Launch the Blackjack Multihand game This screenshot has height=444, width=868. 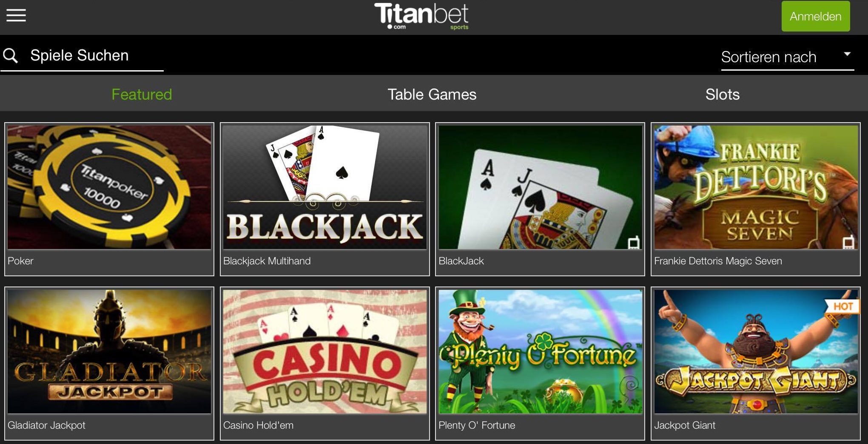pos(325,187)
